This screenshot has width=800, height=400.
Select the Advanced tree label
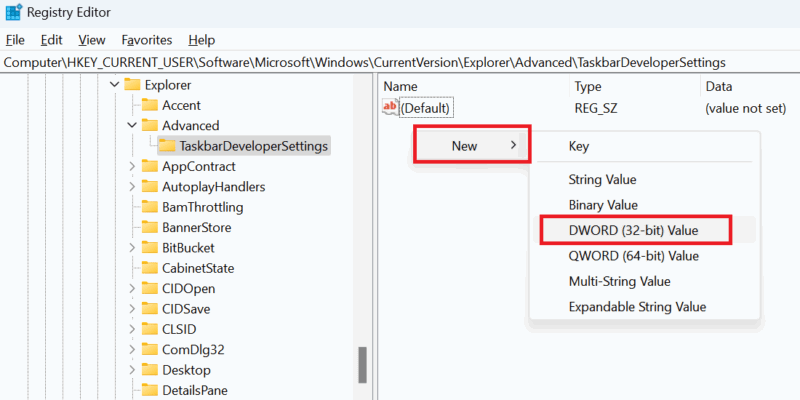pos(190,126)
